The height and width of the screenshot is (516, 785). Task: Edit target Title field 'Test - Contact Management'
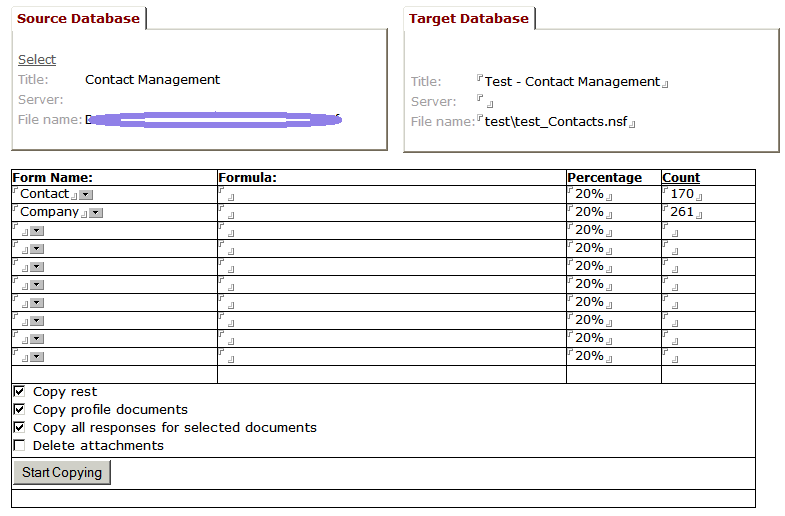(572, 82)
